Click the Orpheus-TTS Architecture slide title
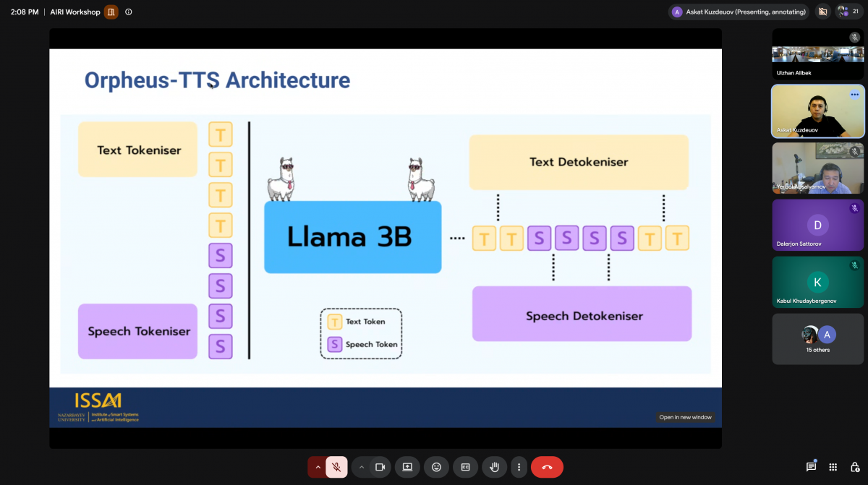 [x=217, y=80]
